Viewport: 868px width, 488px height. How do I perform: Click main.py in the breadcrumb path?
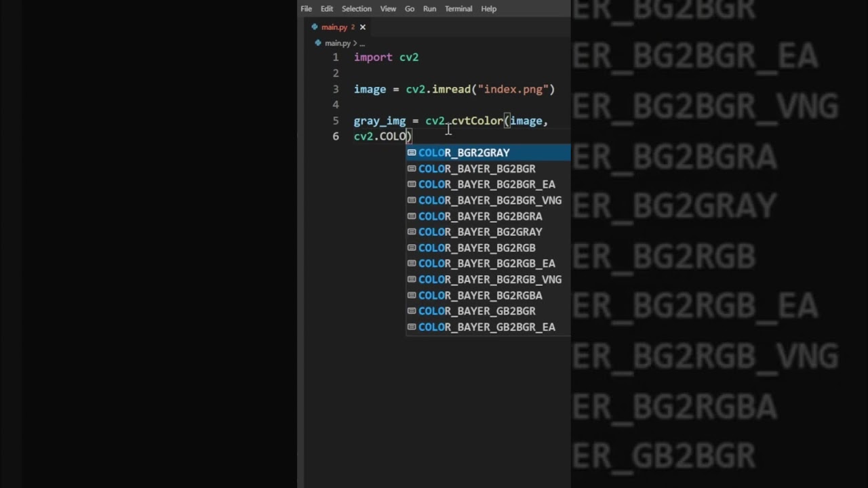337,43
